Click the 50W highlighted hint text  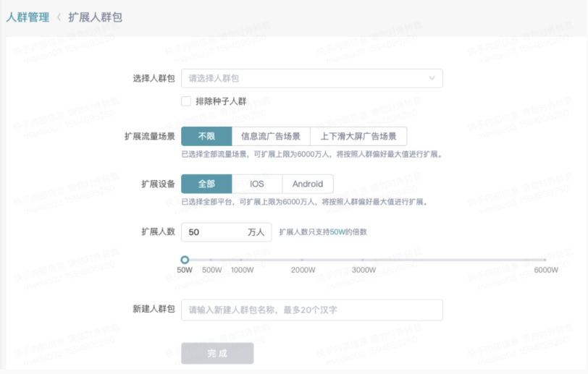click(x=337, y=232)
